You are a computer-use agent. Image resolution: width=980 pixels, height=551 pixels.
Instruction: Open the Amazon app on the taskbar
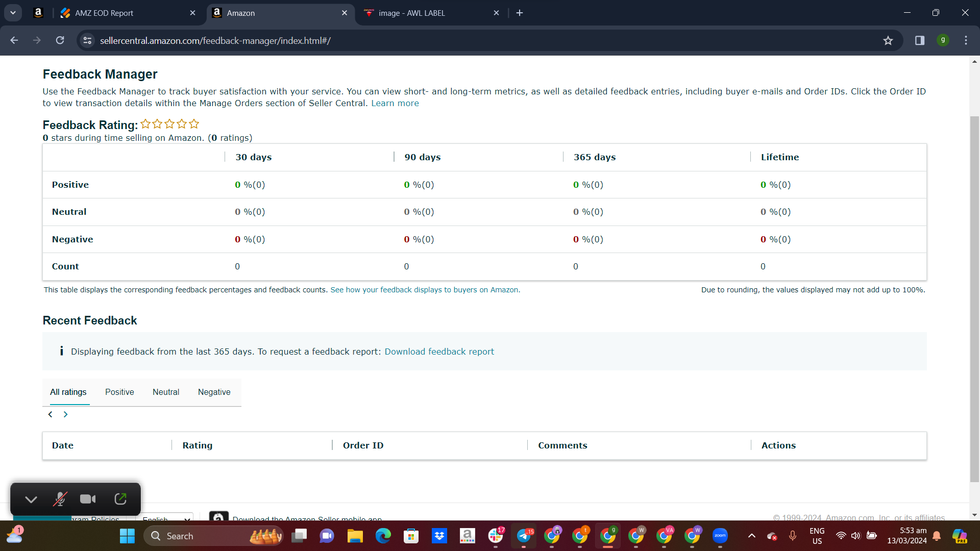coord(467,536)
